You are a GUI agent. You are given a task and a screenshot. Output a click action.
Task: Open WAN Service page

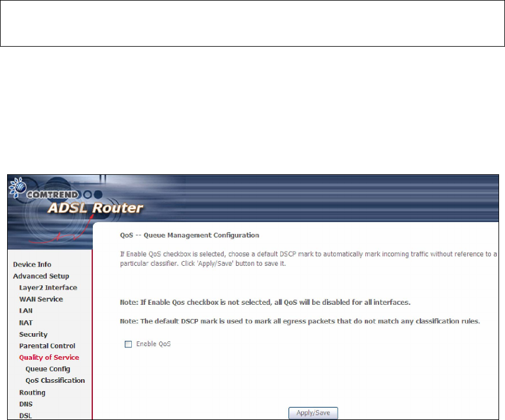point(41,299)
